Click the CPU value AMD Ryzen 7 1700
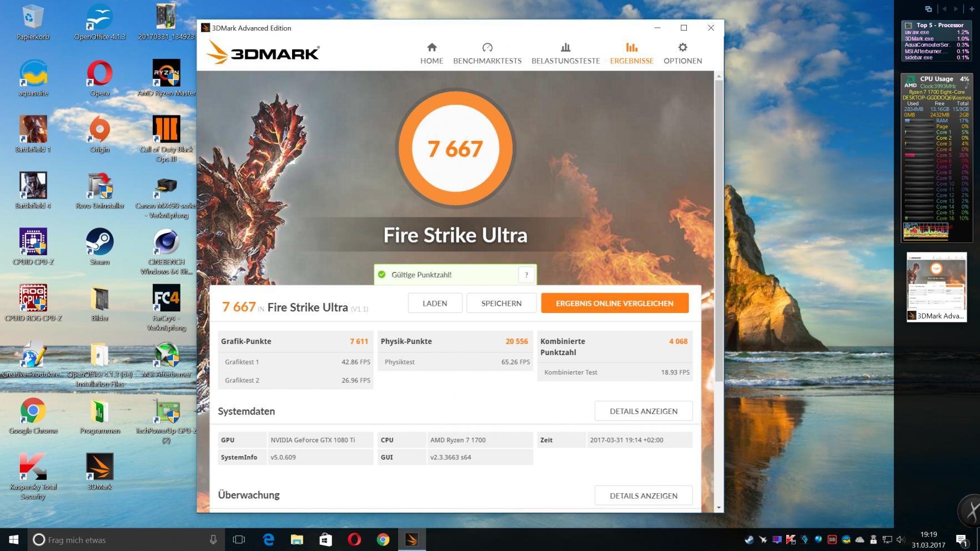The width and height of the screenshot is (980, 551). point(458,440)
